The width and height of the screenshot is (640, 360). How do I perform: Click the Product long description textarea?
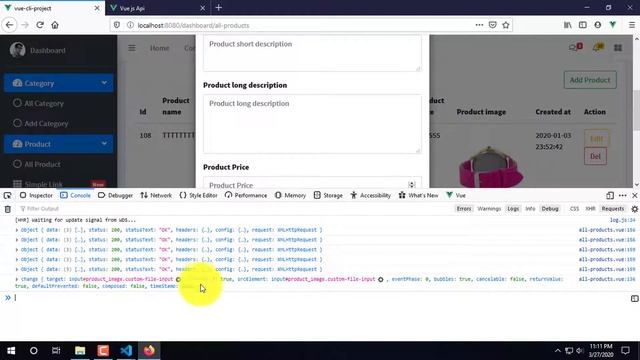[x=312, y=124]
